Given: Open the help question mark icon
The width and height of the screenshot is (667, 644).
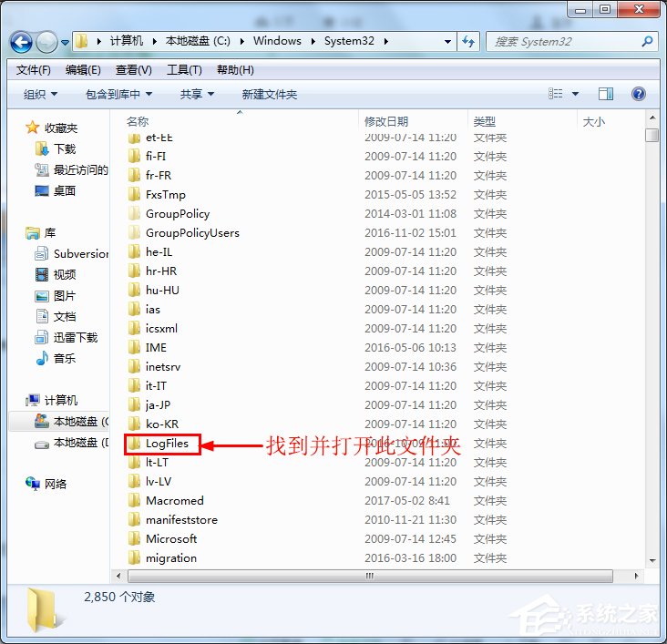Looking at the screenshot, I should (638, 94).
